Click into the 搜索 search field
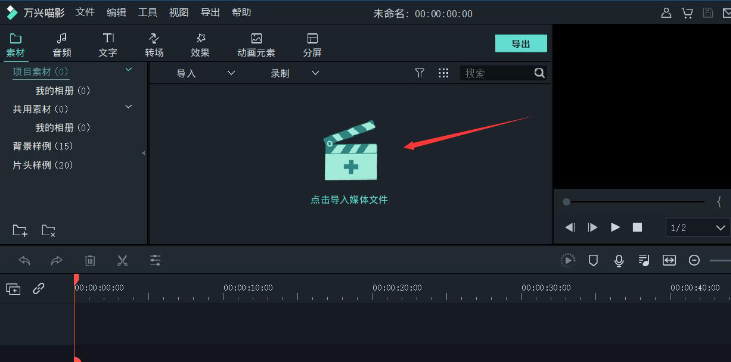Screen dimensions: 731x362 (x=497, y=73)
